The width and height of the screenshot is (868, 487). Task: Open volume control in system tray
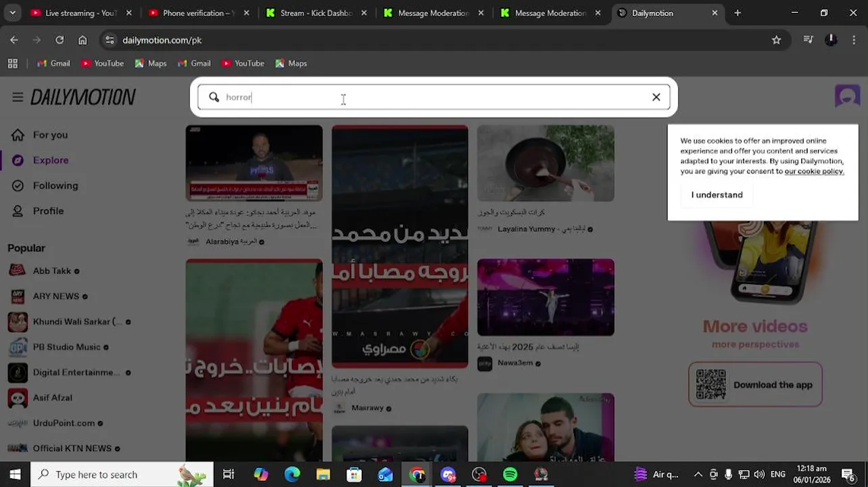click(759, 474)
